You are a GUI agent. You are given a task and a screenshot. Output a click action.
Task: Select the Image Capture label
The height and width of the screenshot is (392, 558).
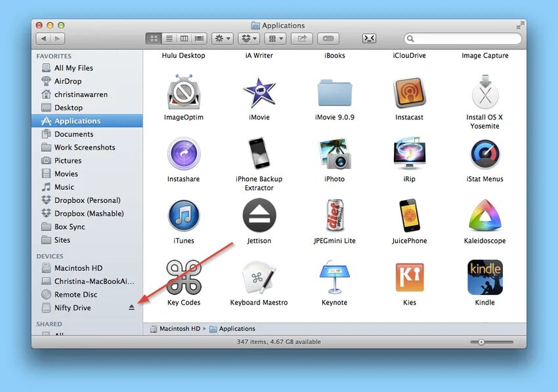(x=484, y=56)
